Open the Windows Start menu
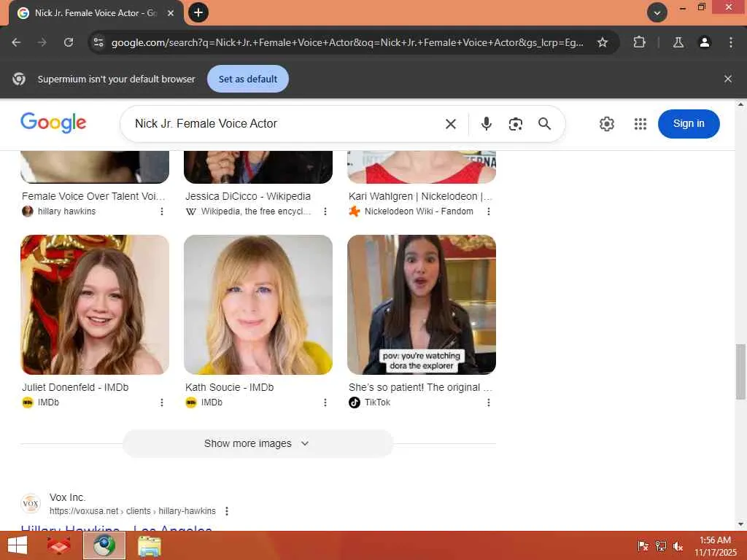The width and height of the screenshot is (747, 560). [18, 545]
